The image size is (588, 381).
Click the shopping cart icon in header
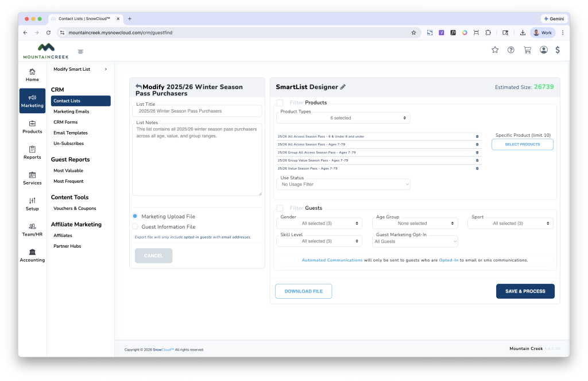527,50
